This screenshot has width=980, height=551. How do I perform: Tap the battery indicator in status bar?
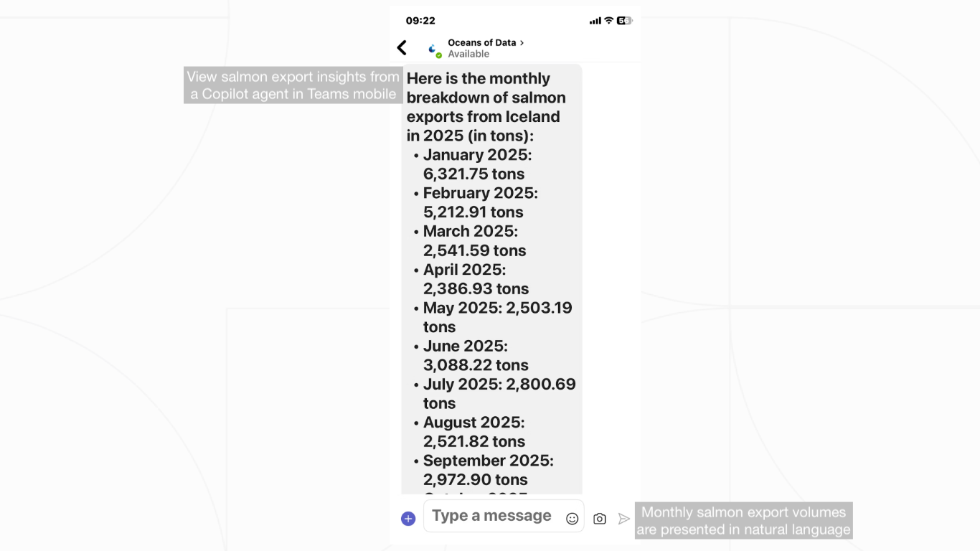[625, 21]
